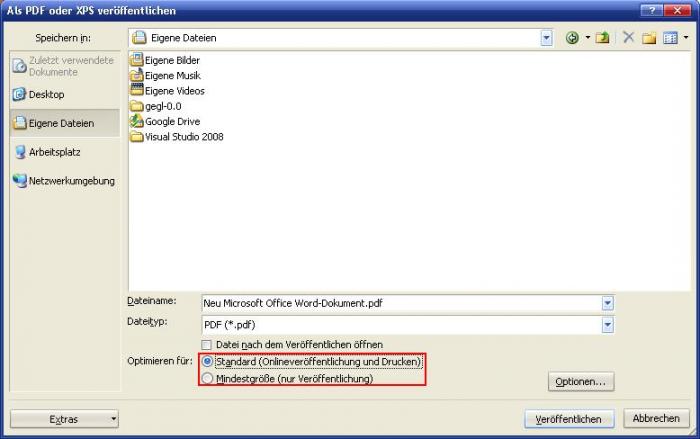The image size is (700, 439).
Task: Select the 'Eigene Videos' folder
Action: click(x=167, y=91)
